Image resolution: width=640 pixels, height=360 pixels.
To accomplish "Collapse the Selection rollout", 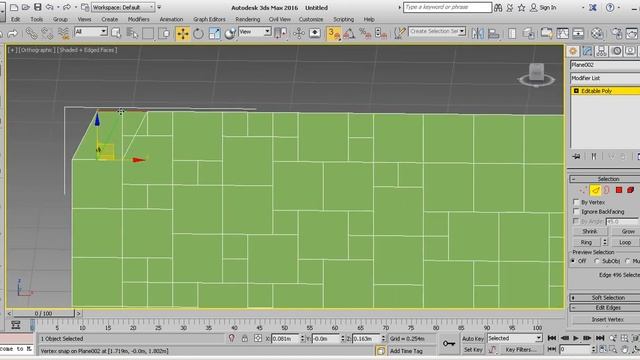I will coord(605,179).
